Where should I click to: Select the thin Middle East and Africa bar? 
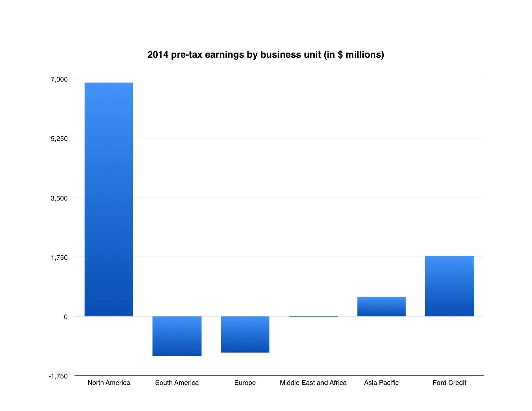click(313, 317)
